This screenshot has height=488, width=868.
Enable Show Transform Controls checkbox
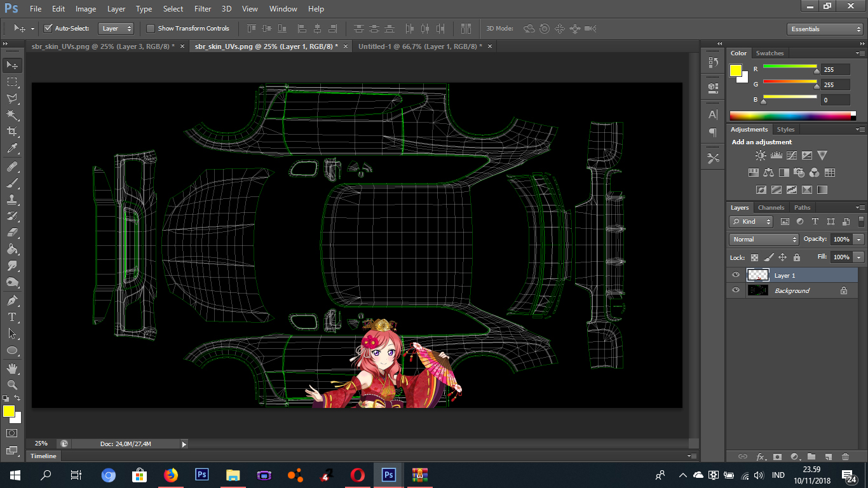coord(151,29)
